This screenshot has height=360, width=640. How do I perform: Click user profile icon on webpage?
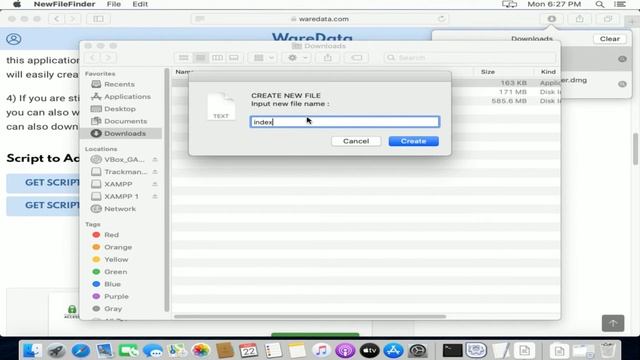point(14,39)
